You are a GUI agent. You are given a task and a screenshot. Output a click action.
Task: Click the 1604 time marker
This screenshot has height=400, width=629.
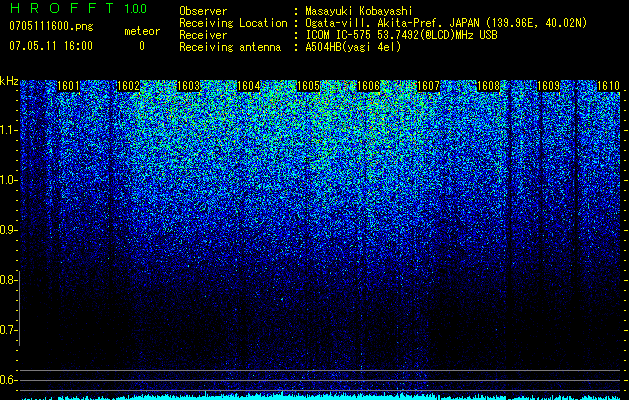click(248, 86)
